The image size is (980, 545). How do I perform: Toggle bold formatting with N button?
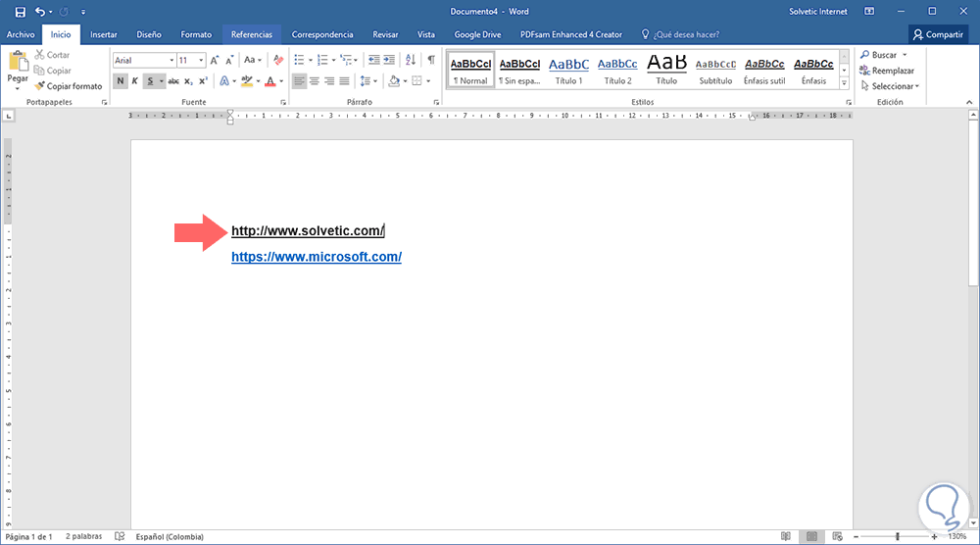click(121, 81)
